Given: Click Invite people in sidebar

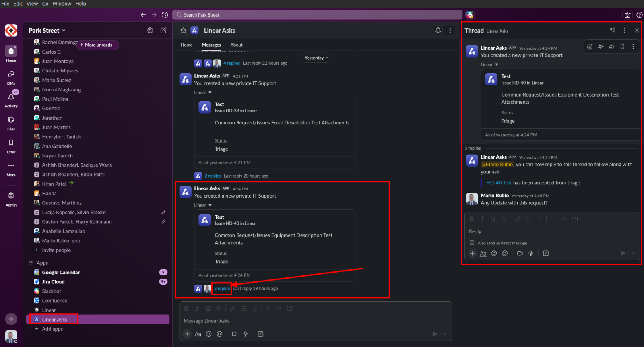Looking at the screenshot, I should pos(56,250).
